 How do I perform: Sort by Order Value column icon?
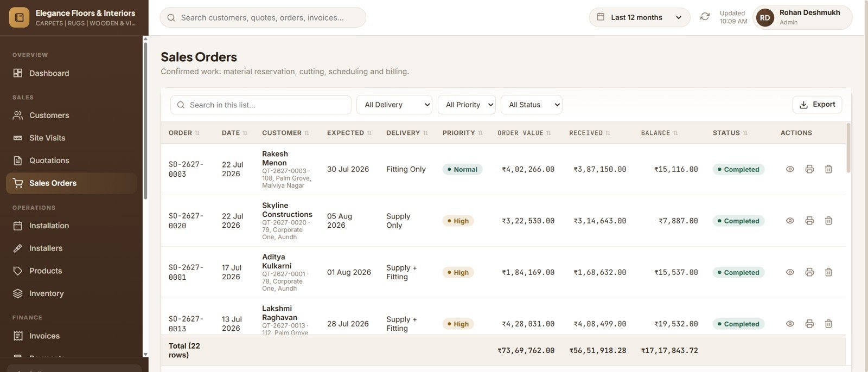(549, 133)
